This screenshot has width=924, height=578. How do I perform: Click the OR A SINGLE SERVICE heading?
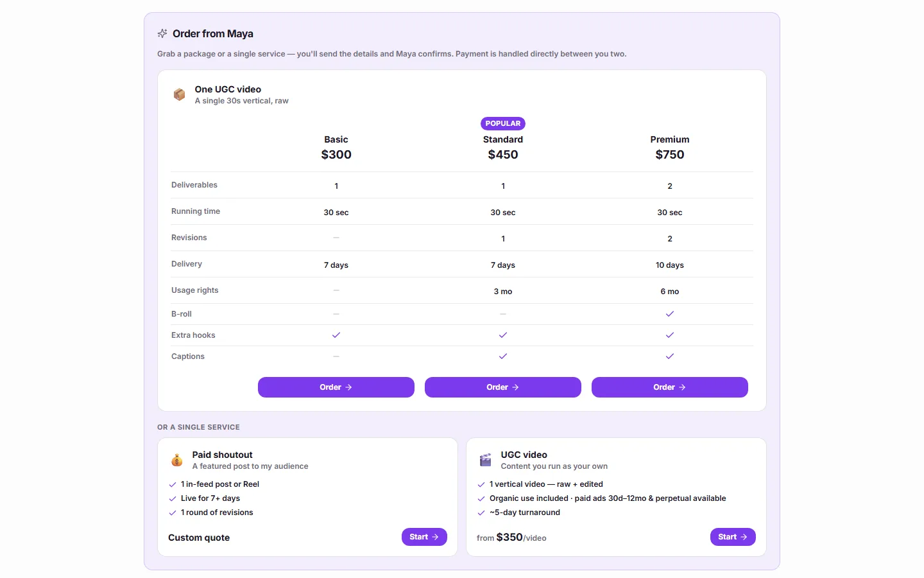198,427
